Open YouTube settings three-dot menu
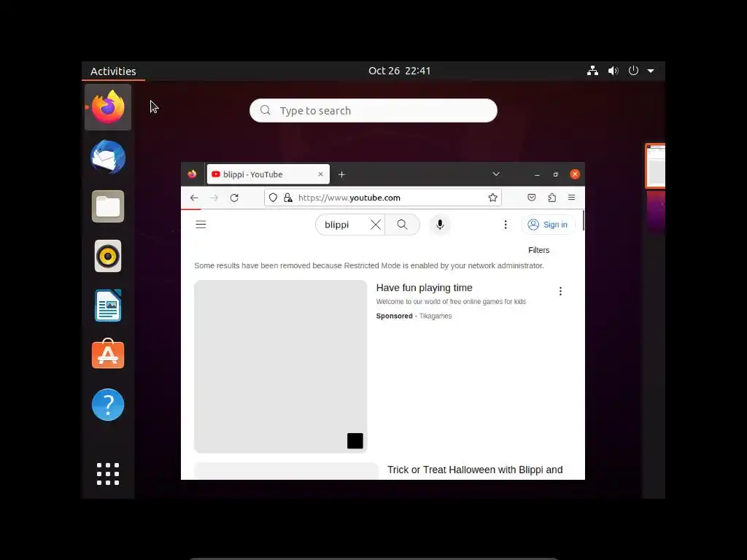Screen dimensions: 747x560 [506, 225]
